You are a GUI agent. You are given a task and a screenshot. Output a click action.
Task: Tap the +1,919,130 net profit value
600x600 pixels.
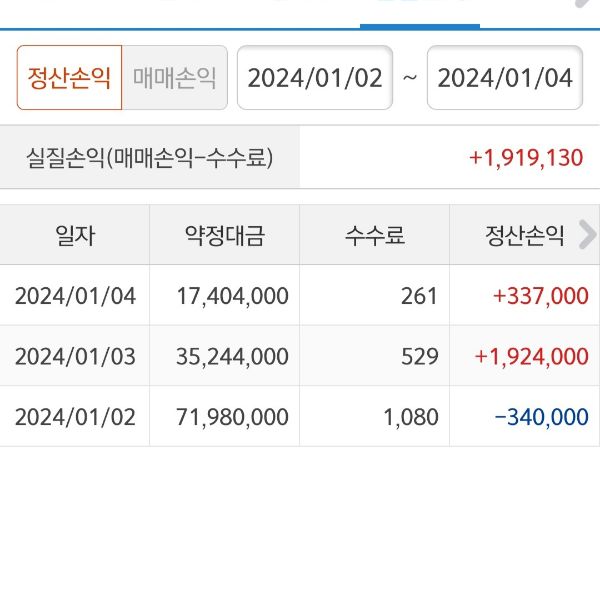click(x=525, y=158)
